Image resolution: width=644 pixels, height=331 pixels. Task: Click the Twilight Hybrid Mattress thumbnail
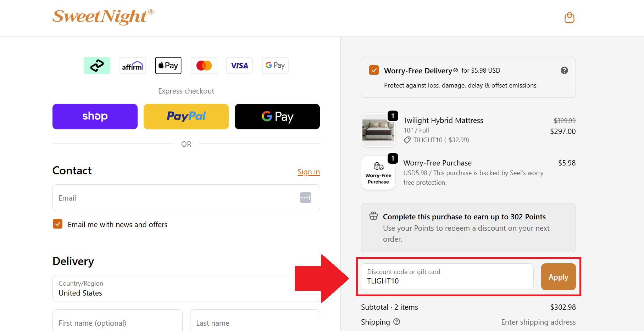pos(378,130)
